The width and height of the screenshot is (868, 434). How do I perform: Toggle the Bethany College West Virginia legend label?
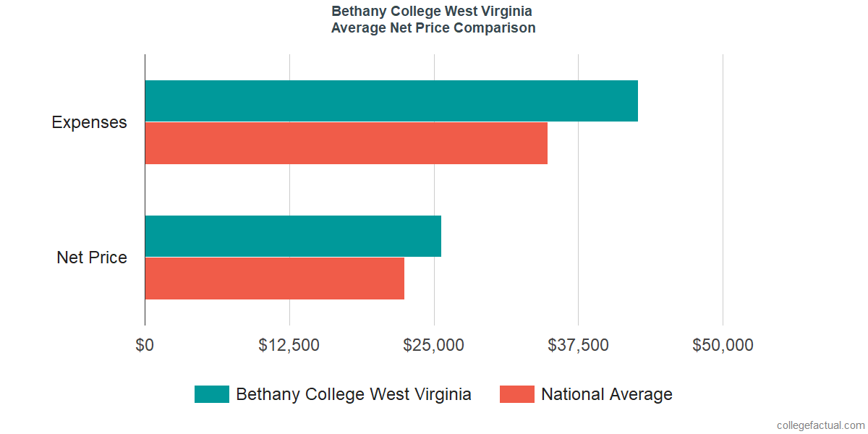tap(354, 394)
